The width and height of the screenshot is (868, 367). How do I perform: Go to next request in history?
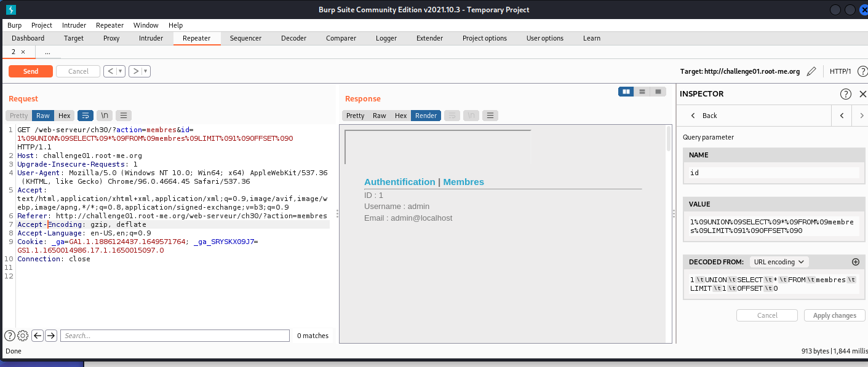[135, 71]
